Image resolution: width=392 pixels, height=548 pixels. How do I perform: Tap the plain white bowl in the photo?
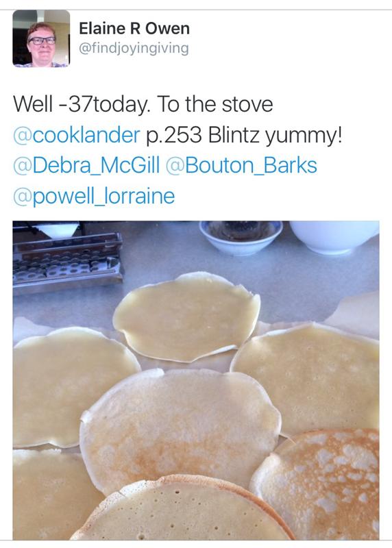tap(334, 236)
